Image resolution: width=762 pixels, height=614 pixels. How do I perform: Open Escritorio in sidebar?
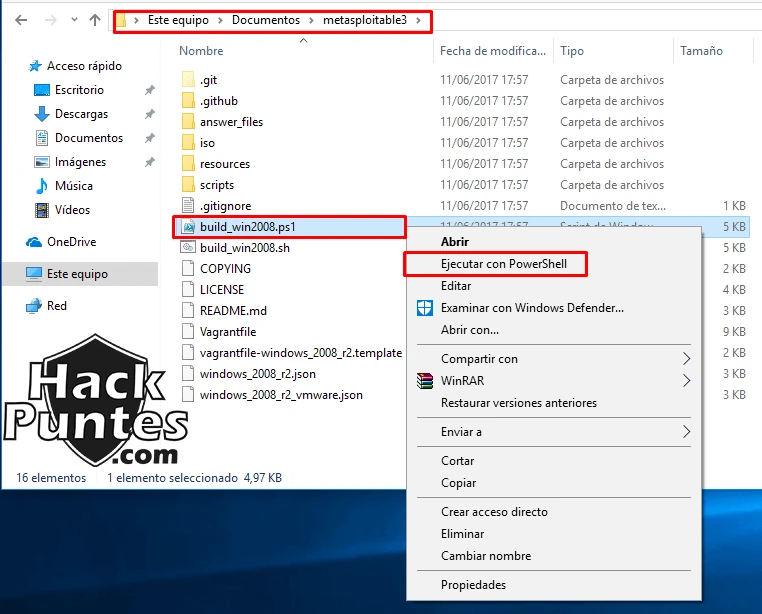click(x=79, y=90)
